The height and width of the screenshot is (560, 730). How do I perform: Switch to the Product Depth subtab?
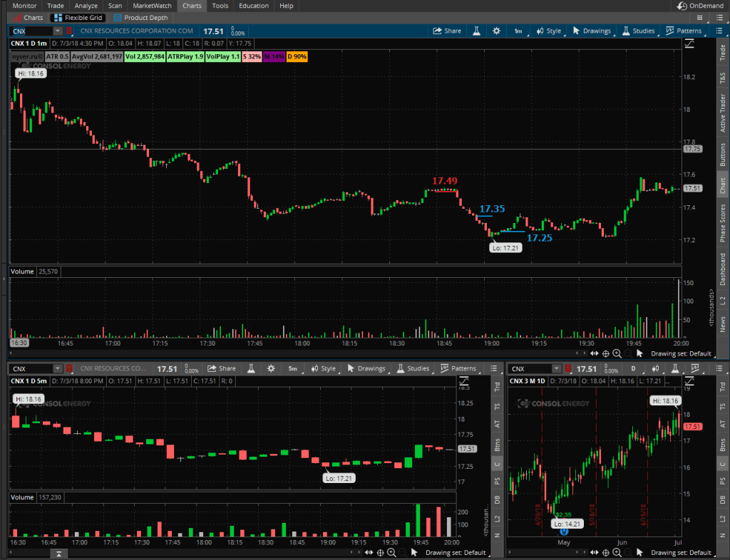[x=141, y=17]
